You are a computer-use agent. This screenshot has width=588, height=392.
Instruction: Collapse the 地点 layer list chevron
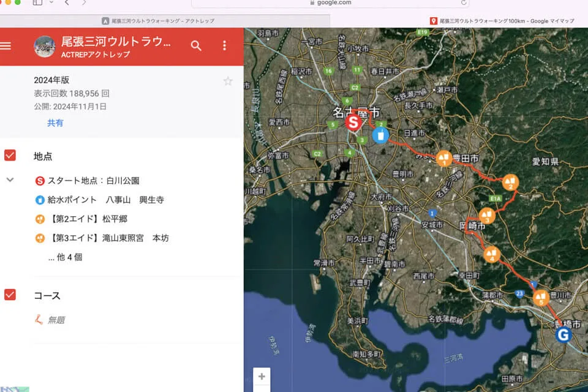[10, 180]
